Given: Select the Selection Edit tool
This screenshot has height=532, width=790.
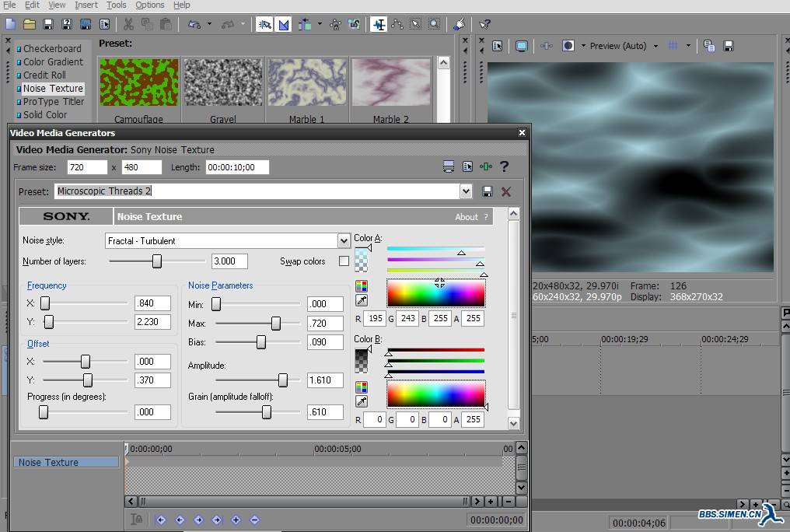Looking at the screenshot, I should (416, 23).
